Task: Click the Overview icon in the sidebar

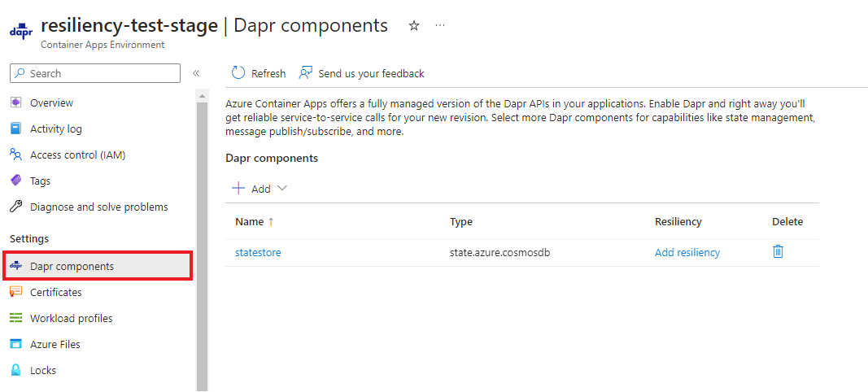Action: point(16,103)
